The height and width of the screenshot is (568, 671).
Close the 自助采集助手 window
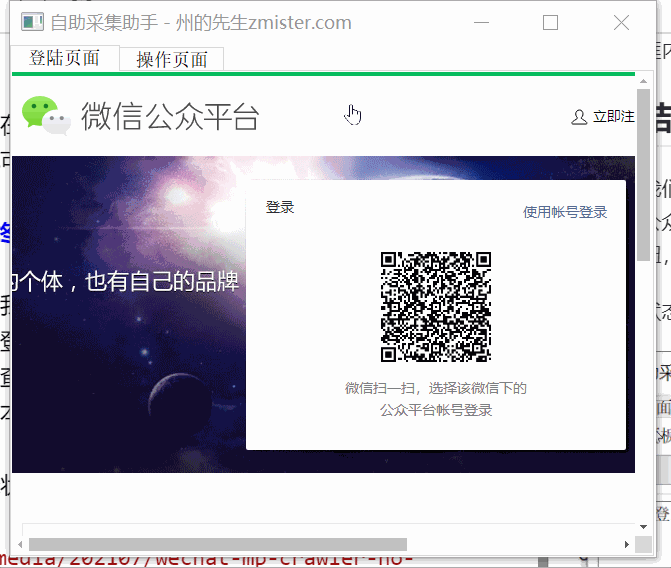pos(621,22)
